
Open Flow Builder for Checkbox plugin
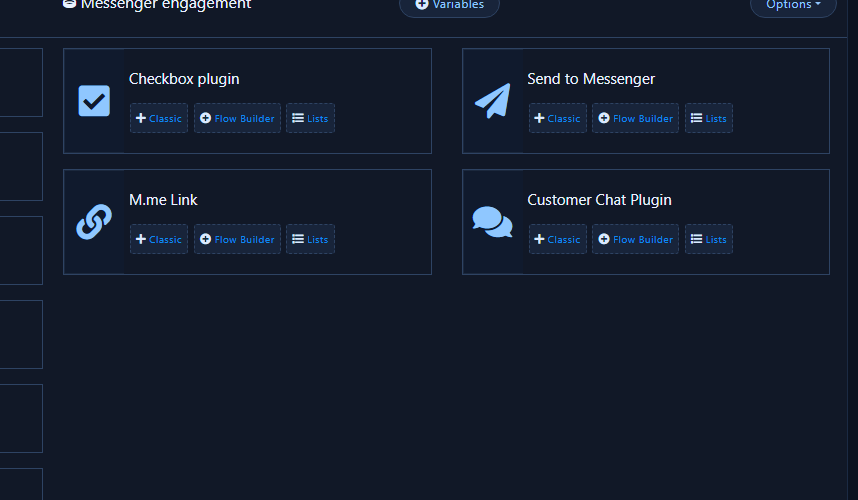(237, 118)
